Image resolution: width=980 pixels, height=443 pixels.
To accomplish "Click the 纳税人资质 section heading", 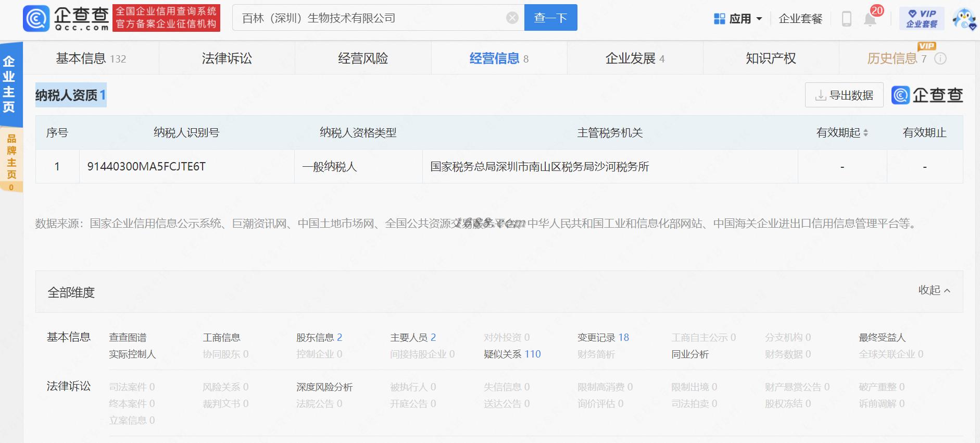I will (71, 95).
